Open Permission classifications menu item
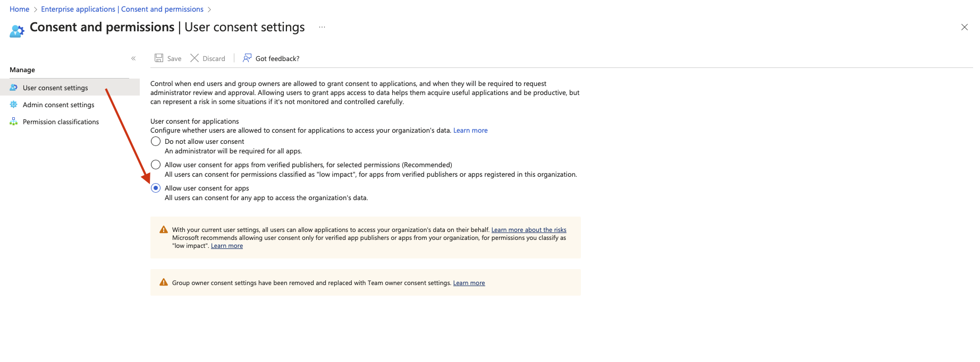Viewport: 980px width, 362px height. [x=70, y=122]
